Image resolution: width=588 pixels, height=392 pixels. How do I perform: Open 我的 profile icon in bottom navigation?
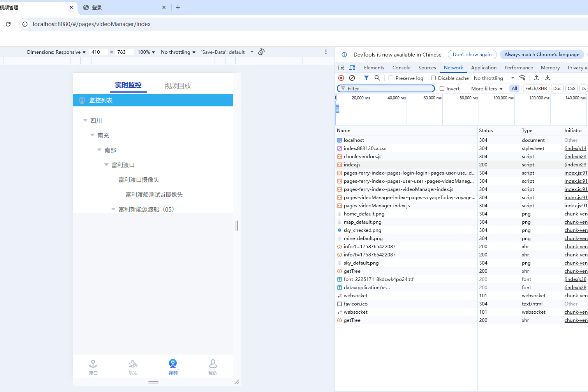(213, 367)
